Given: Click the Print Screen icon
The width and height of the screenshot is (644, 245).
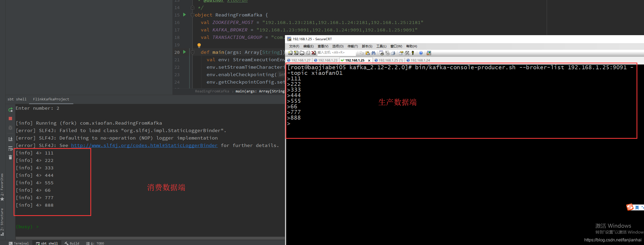Looking at the screenshot, I should point(381,53).
